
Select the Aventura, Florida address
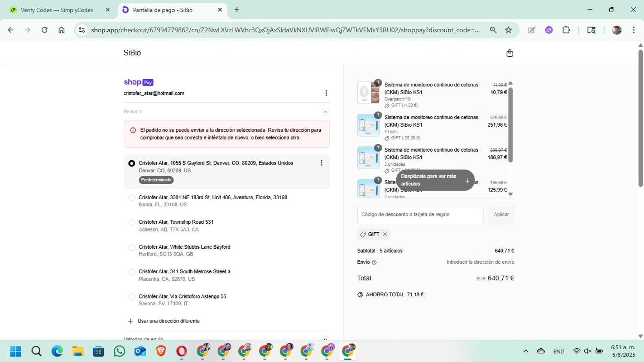tap(132, 198)
